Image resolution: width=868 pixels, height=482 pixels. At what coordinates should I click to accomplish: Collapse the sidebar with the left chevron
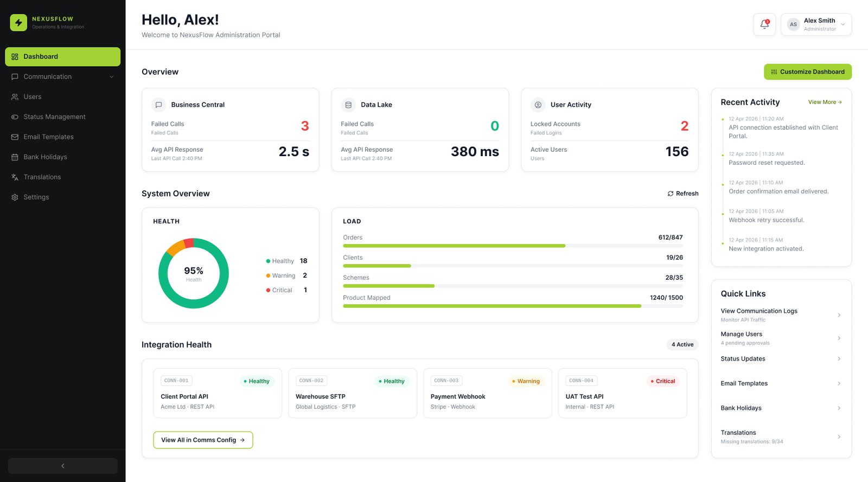coord(63,466)
